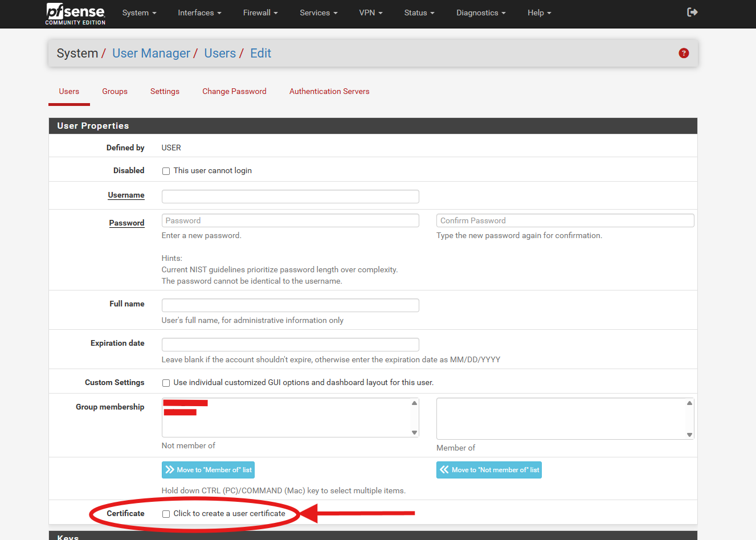Click the Full name input field
Viewport: 756px width, 540px height.
pos(290,305)
